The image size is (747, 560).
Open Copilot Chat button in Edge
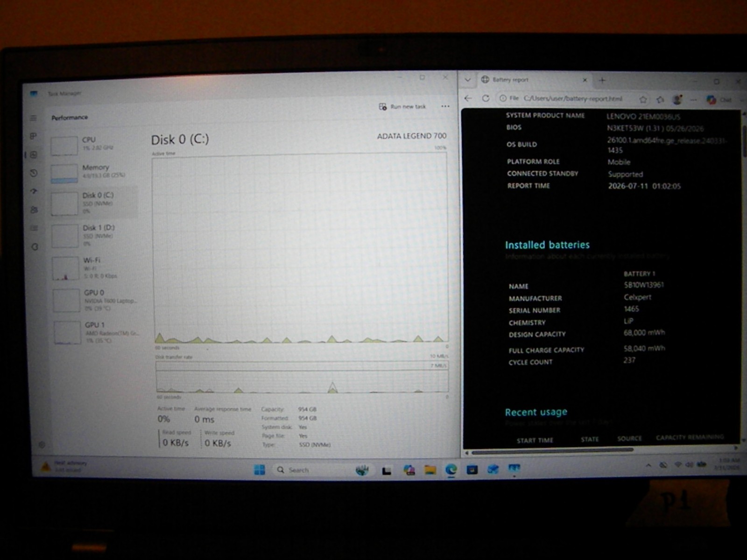click(719, 100)
